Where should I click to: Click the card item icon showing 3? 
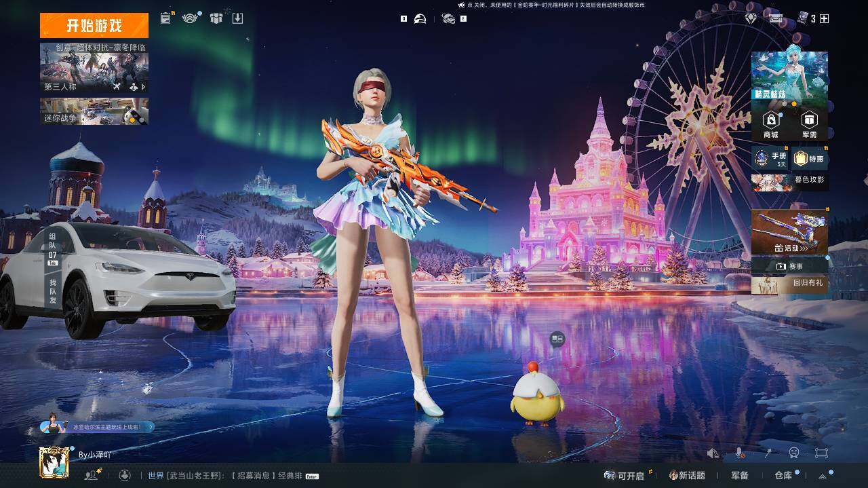coord(803,18)
